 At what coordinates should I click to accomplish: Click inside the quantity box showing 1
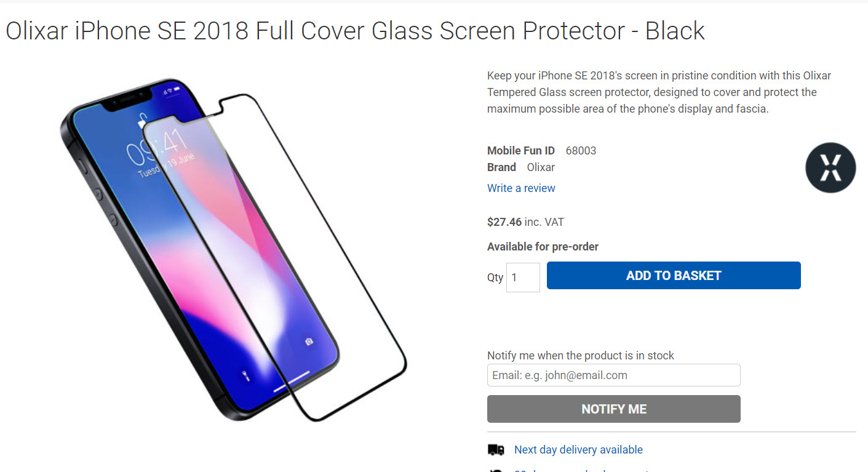(x=522, y=278)
